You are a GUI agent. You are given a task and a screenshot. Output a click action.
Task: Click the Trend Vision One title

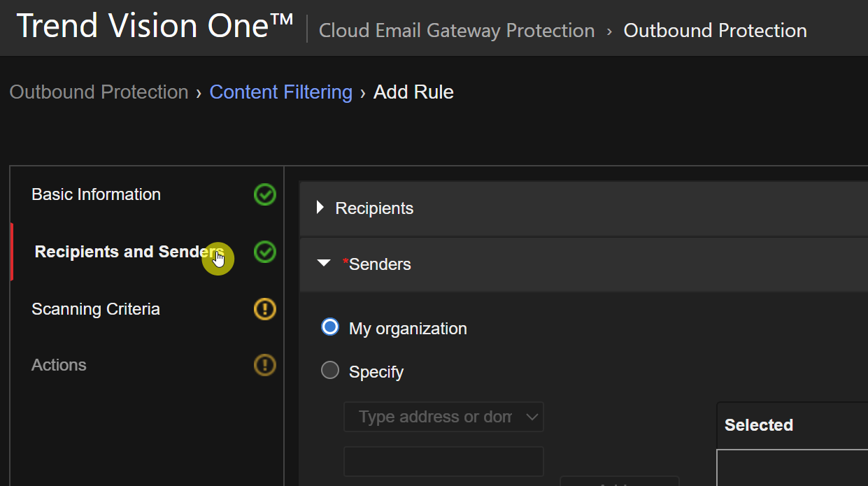click(155, 27)
